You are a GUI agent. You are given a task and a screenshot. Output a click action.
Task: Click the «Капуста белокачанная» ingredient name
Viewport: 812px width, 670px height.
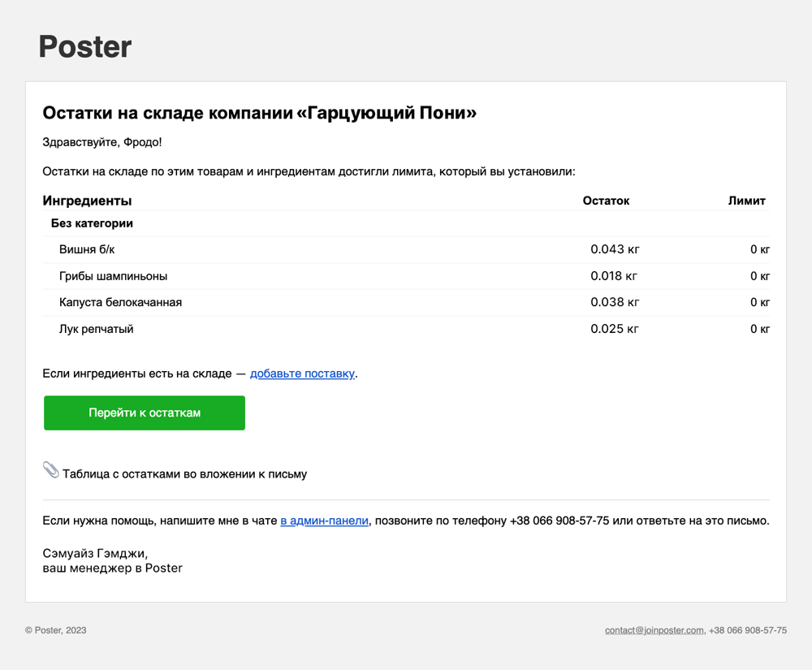point(120,302)
